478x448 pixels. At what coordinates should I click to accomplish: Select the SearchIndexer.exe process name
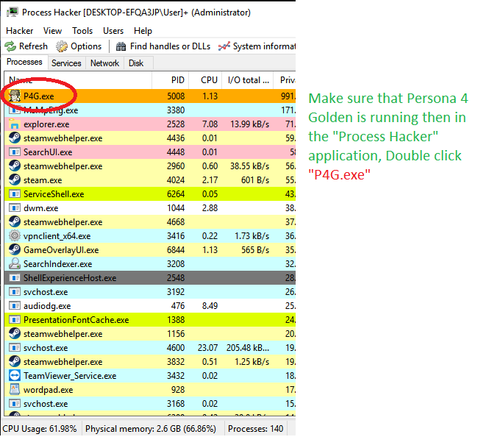[x=57, y=264]
